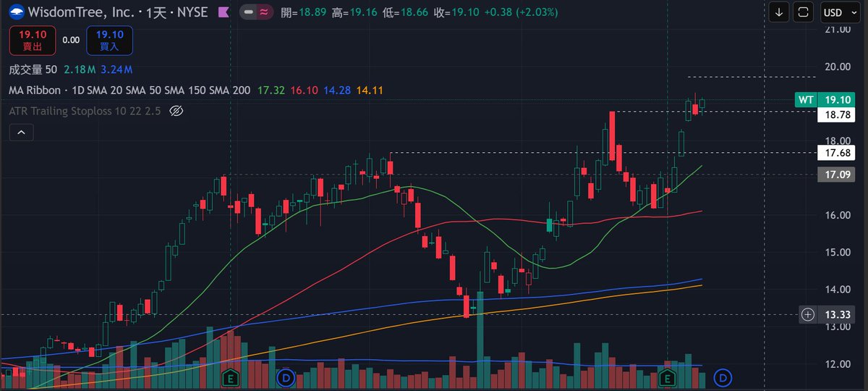Click the 14.00 price axis label
This screenshot has height=391, width=868.
pos(837,289)
